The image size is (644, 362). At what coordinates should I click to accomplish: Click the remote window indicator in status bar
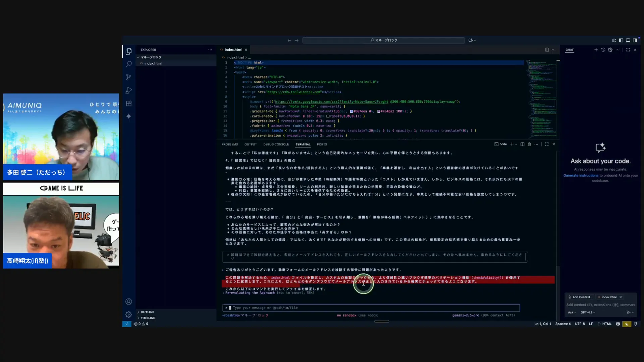point(127,324)
